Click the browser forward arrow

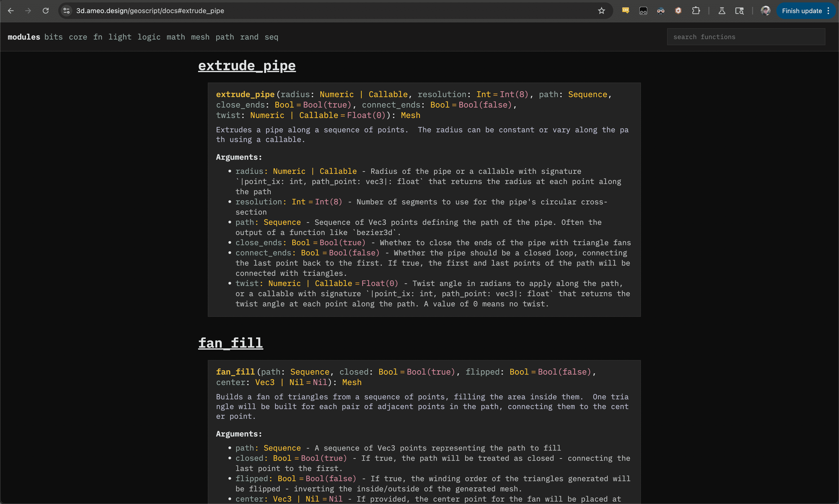(28, 11)
